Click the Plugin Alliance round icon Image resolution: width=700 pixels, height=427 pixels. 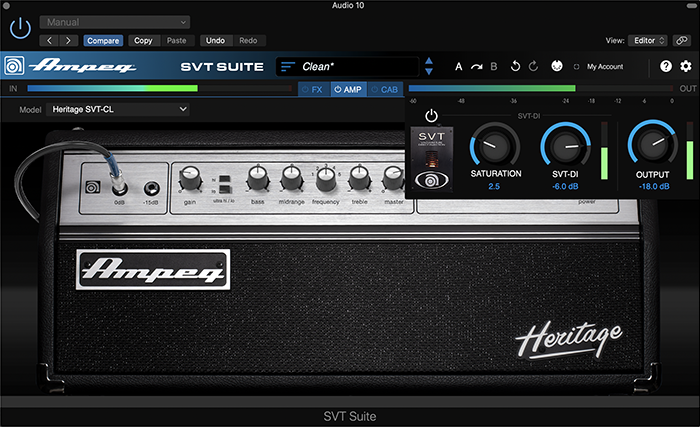click(x=557, y=66)
